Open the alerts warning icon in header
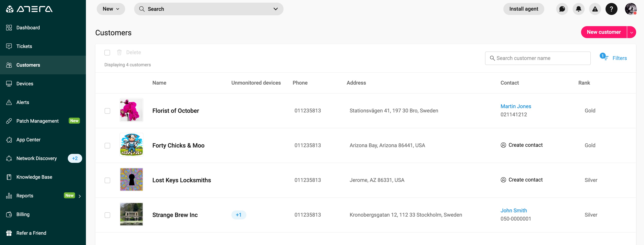Viewport: 644px width, 245px height. tap(595, 9)
